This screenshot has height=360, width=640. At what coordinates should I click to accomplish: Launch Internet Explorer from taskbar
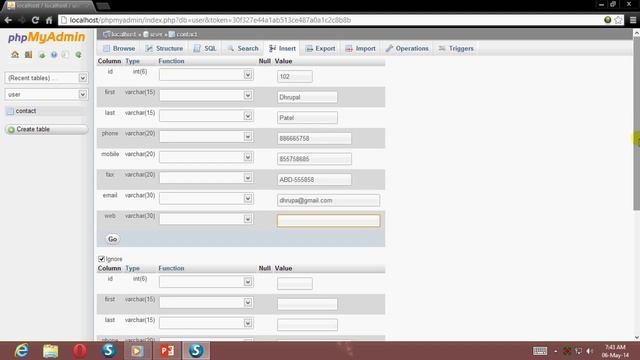(22, 351)
